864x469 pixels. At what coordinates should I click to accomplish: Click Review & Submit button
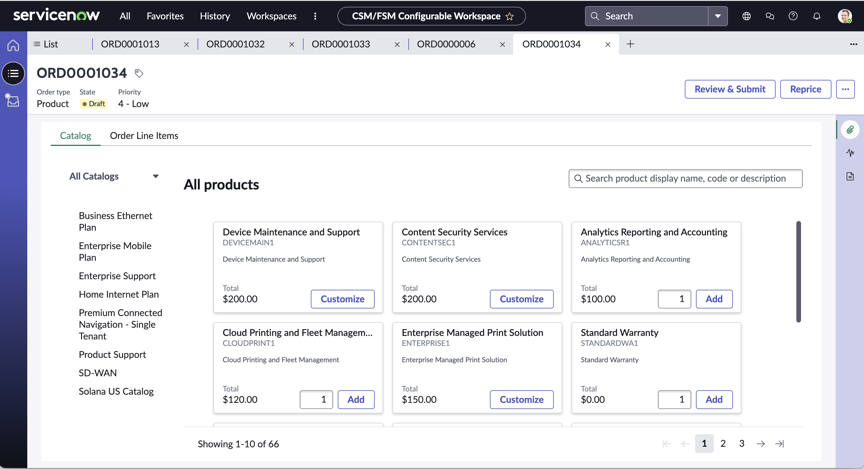point(730,89)
